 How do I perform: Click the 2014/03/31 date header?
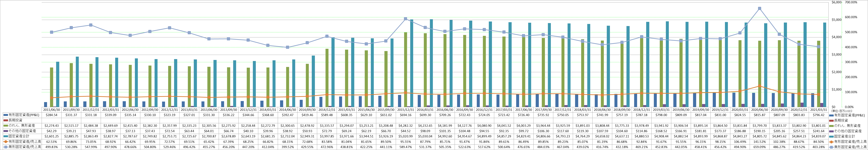268,110
